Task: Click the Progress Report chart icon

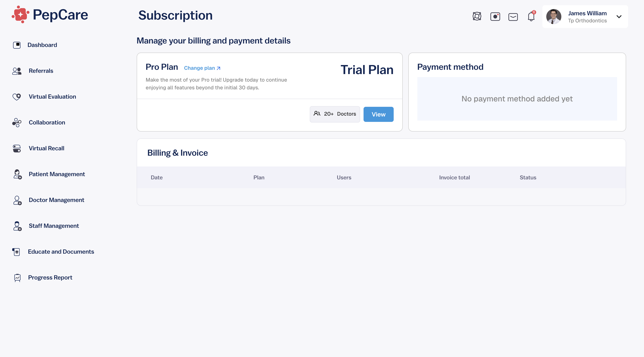Action: [x=17, y=278]
